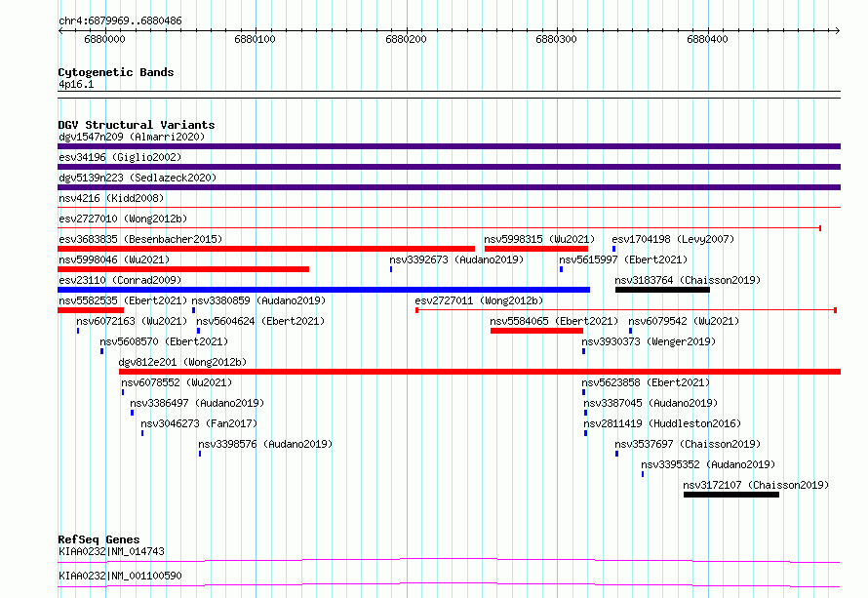Select the esv23110 (Conrad2009) blue bar
The height and width of the screenshot is (598, 868).
click(324, 290)
